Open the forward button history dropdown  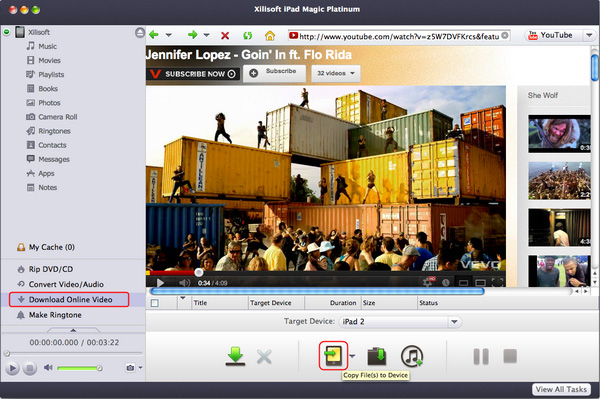207,35
